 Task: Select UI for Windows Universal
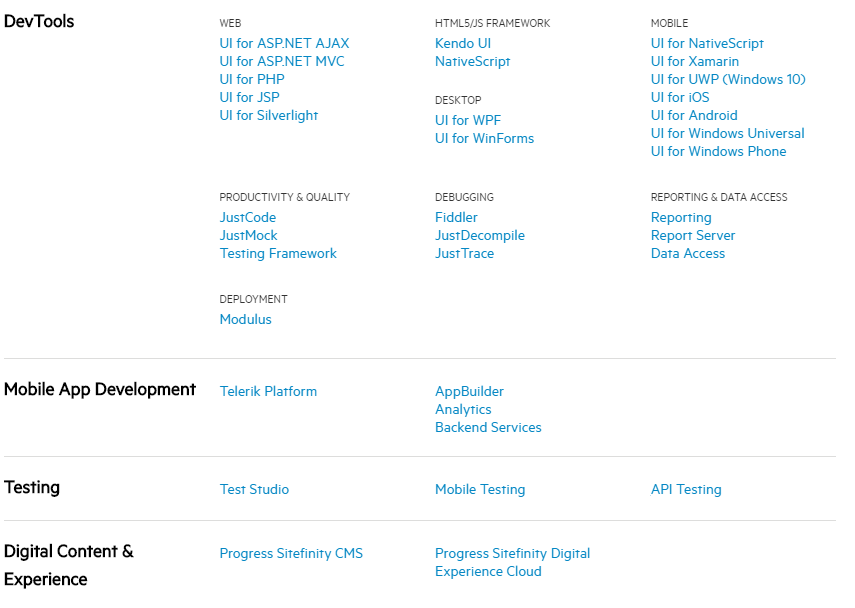pos(727,134)
